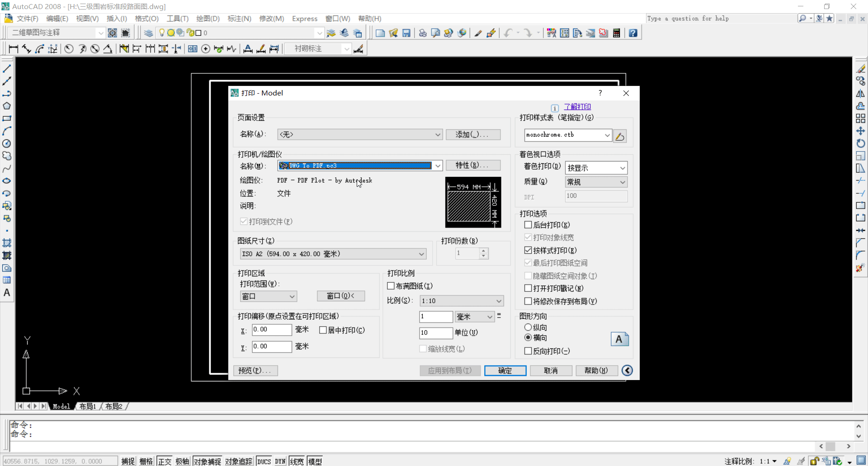Switch to the 布局2 tab
The width and height of the screenshot is (868, 466).
(114, 406)
